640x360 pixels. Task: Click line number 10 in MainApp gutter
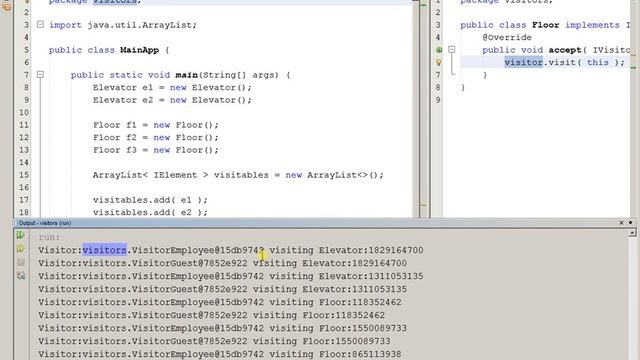point(24,113)
